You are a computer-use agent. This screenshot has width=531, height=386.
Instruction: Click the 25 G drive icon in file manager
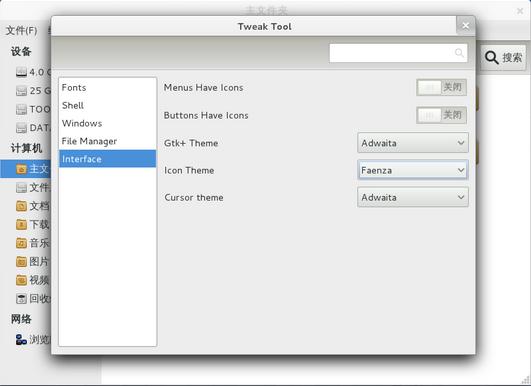click(x=21, y=91)
